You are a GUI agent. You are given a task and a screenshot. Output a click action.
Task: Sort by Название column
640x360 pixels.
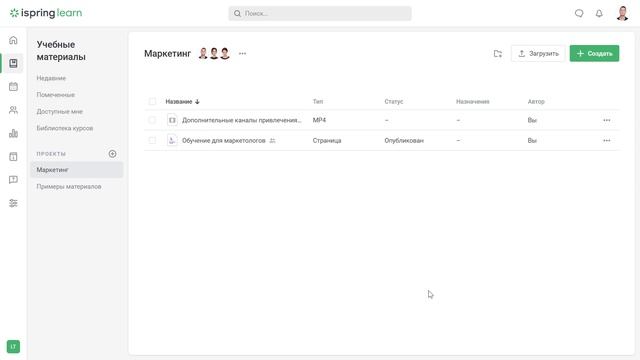(x=182, y=102)
